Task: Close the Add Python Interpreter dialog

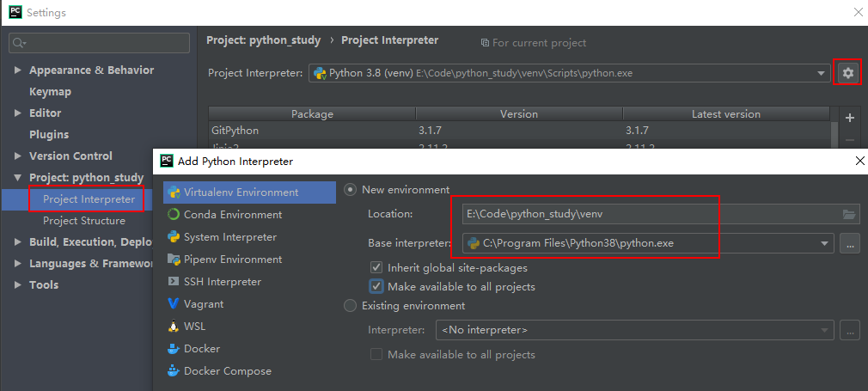Action: (859, 162)
